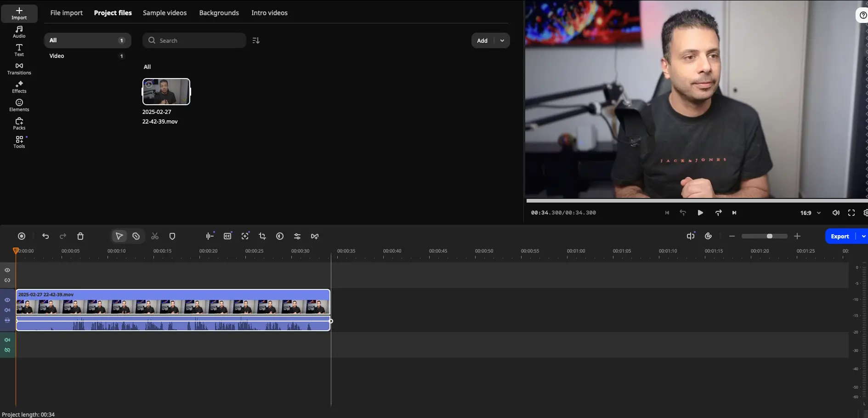Mute the audio on the video track
This screenshot has height=418, width=868.
(7, 310)
